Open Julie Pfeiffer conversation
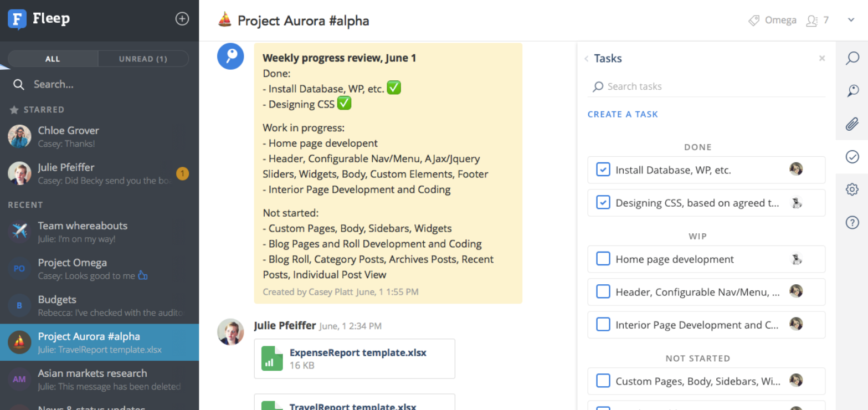 (100, 173)
